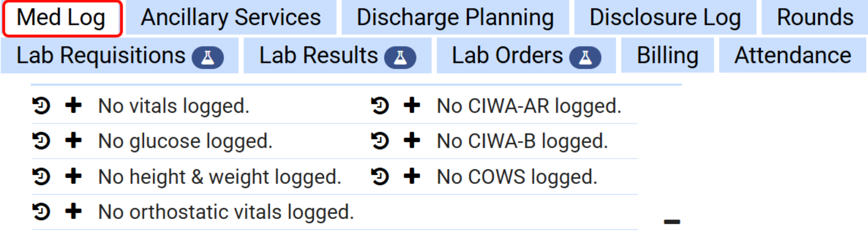Viewport: 868px width, 239px height.
Task: Open the Ancillary Services tab
Action: (x=231, y=18)
